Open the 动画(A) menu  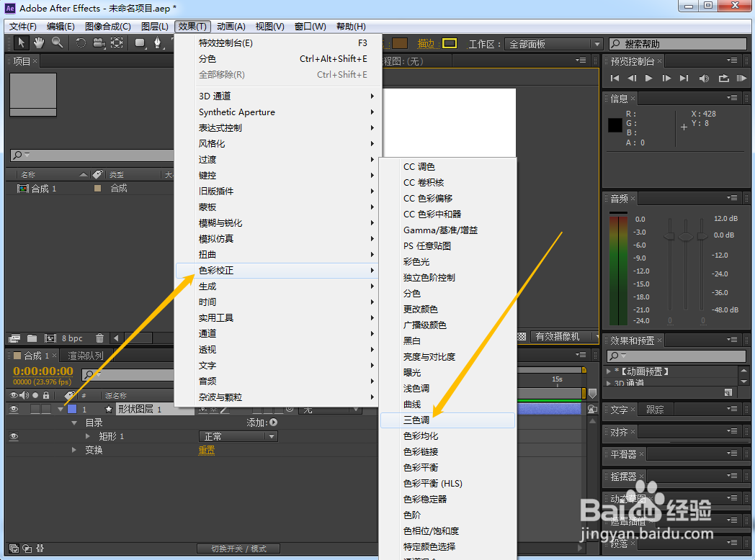(x=231, y=27)
